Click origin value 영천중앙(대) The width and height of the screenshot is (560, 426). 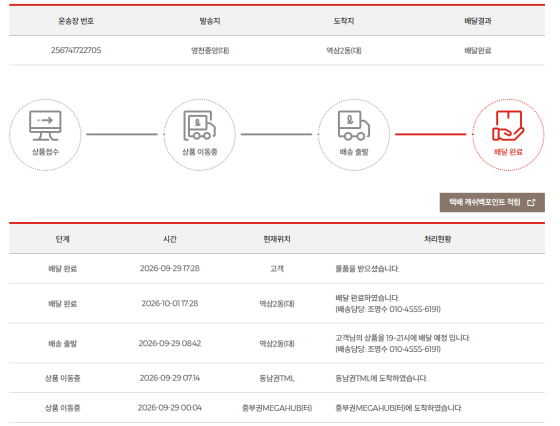[x=210, y=51]
